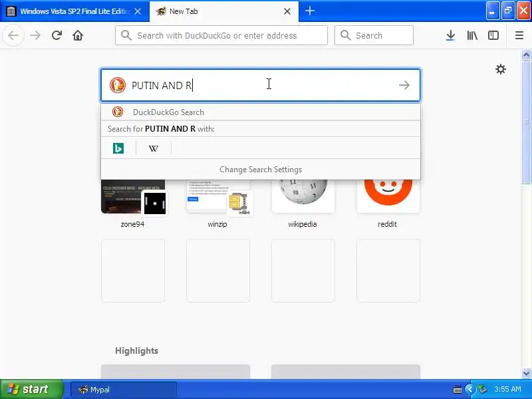532x399 pixels.
Task: Open new tab page settings gear
Action: point(501,69)
